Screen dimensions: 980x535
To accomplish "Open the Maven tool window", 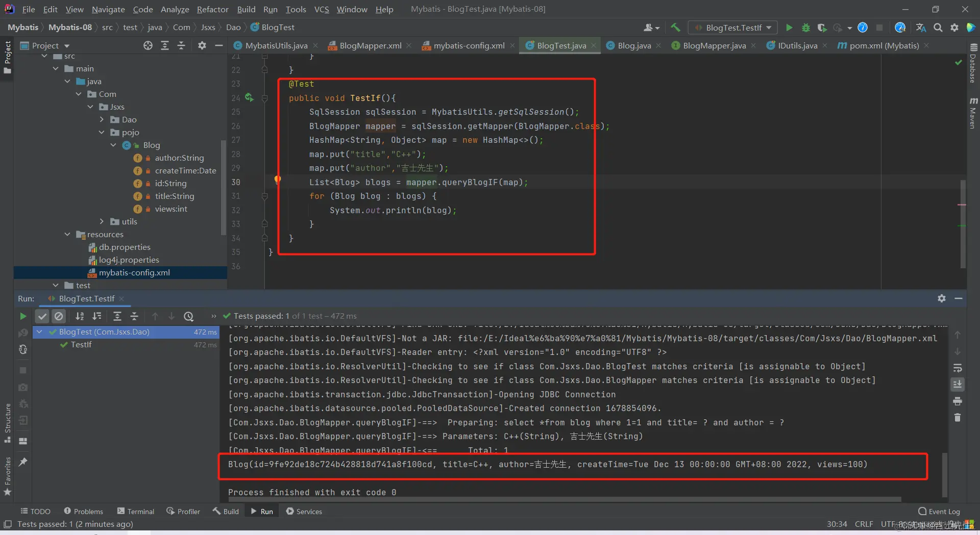I will point(973,113).
